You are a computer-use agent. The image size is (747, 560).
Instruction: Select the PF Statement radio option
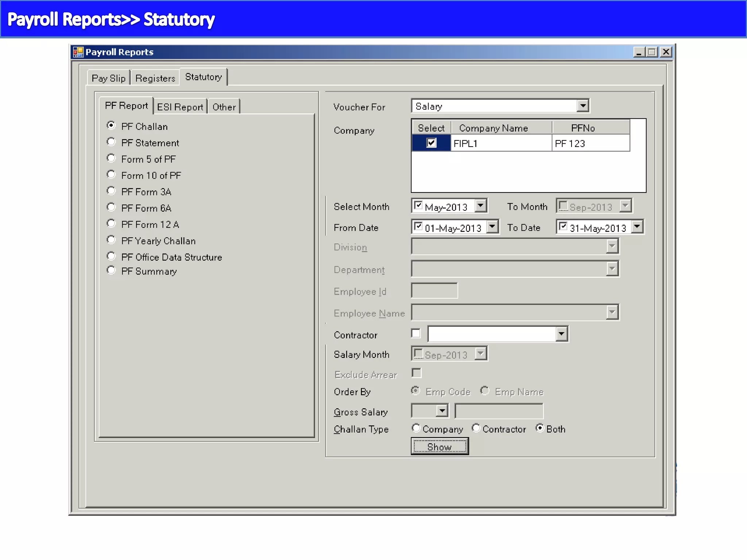(x=111, y=142)
